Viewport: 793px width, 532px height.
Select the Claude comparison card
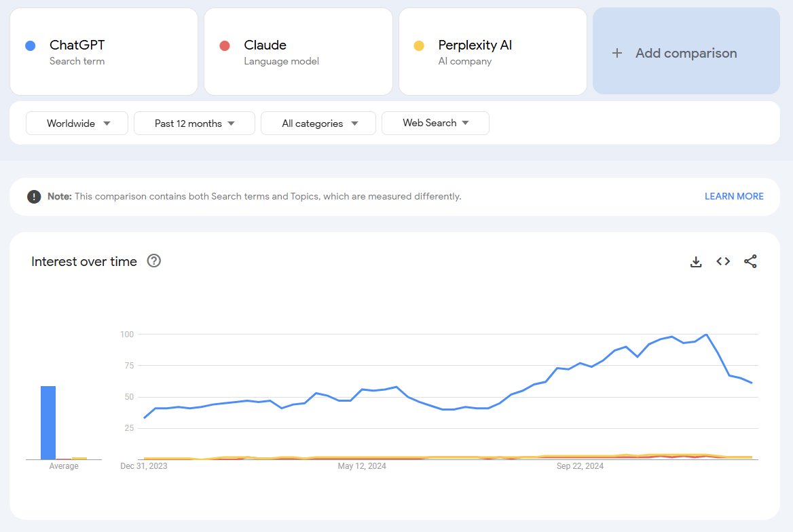(x=298, y=51)
